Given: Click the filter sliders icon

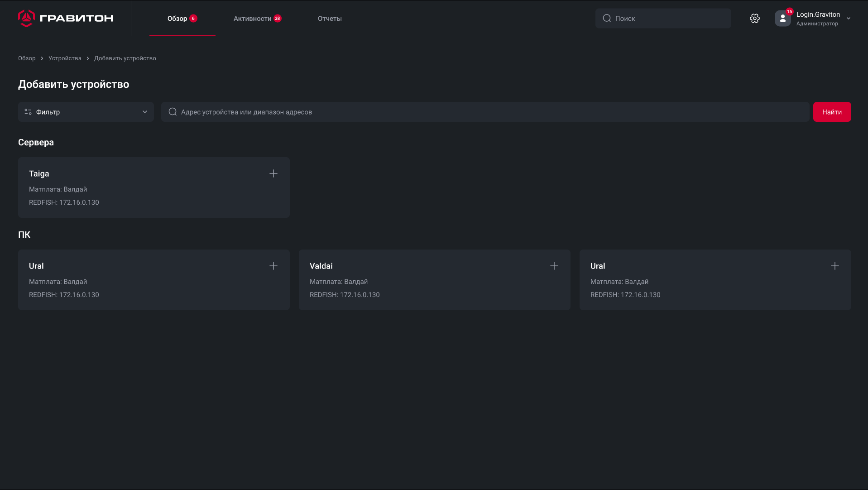Looking at the screenshot, I should coord(28,112).
